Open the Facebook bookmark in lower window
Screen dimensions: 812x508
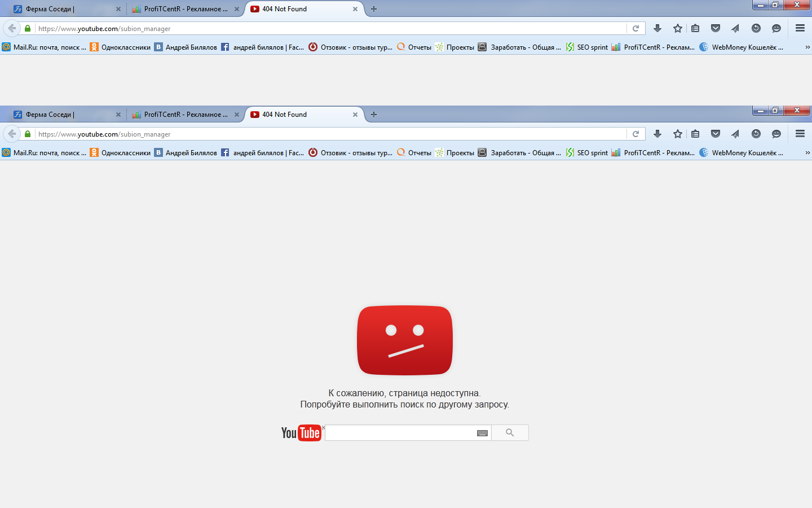pos(263,152)
